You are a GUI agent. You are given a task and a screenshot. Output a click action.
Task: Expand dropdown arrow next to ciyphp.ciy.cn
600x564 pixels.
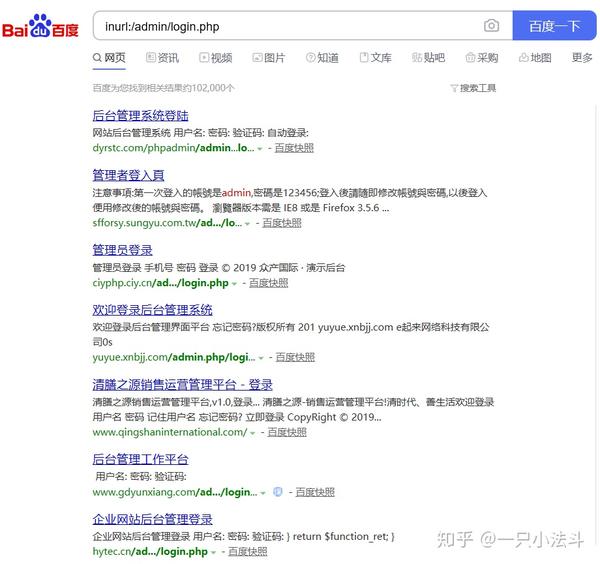point(234,284)
